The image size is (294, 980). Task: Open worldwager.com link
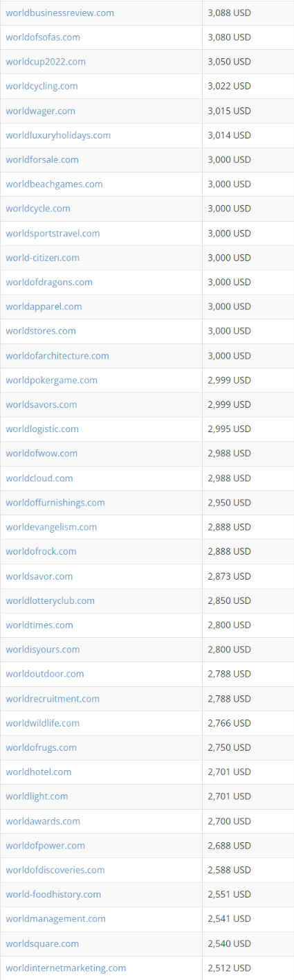41,111
